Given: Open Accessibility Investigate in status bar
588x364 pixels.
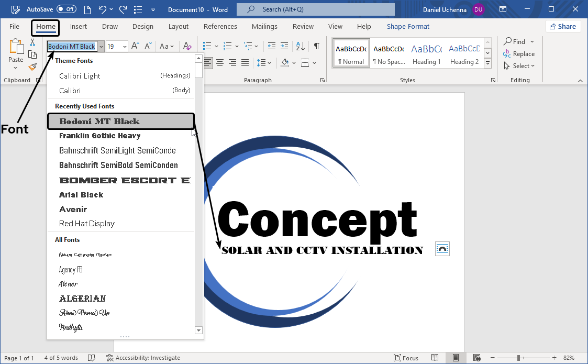Looking at the screenshot, I should pyautogui.click(x=143, y=358).
